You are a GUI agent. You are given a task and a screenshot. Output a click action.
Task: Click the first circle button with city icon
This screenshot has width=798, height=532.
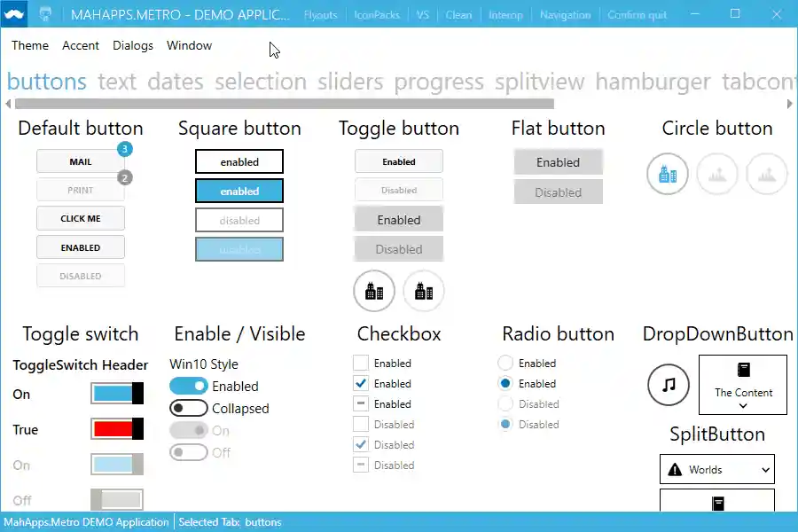[667, 174]
